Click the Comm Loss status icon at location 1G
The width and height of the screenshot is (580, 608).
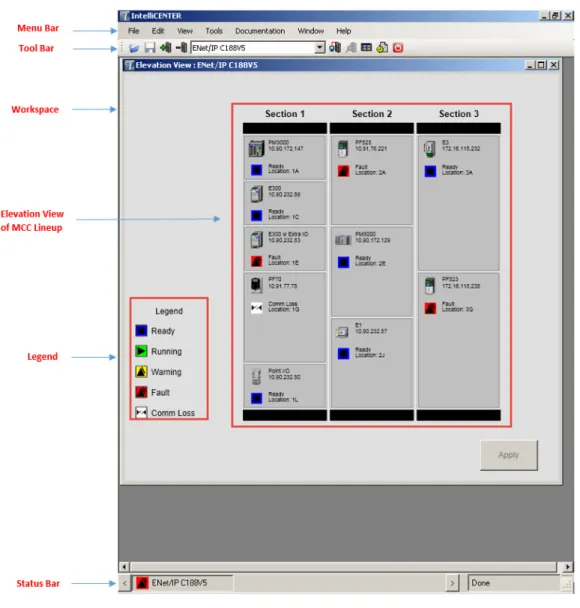tap(256, 308)
